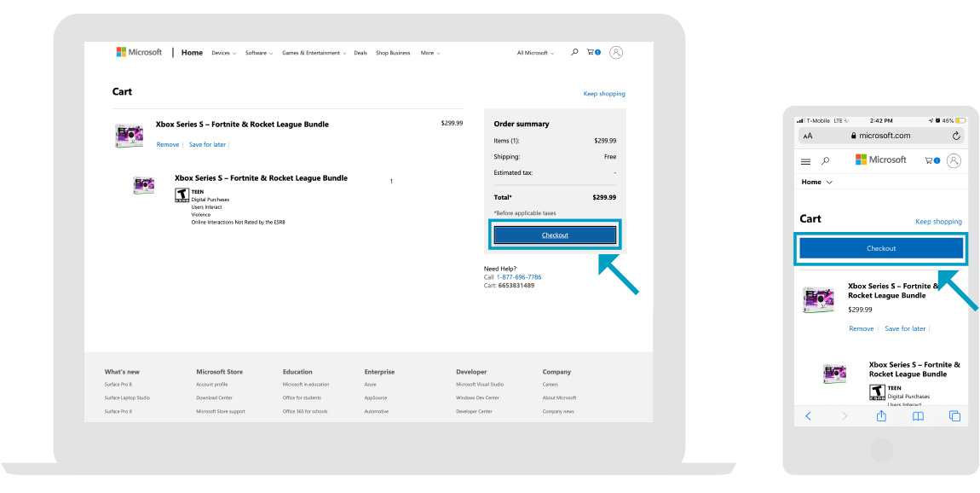Viewport: 980px width, 493px height.
Task: Open the cart icon on phone page
Action: click(x=932, y=161)
